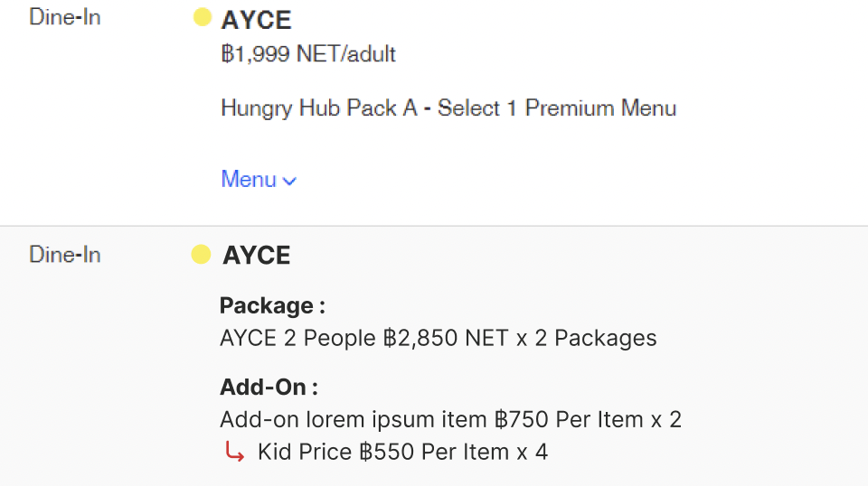Click the down chevron next to Menu
The width and height of the screenshot is (868, 486).
289,181
